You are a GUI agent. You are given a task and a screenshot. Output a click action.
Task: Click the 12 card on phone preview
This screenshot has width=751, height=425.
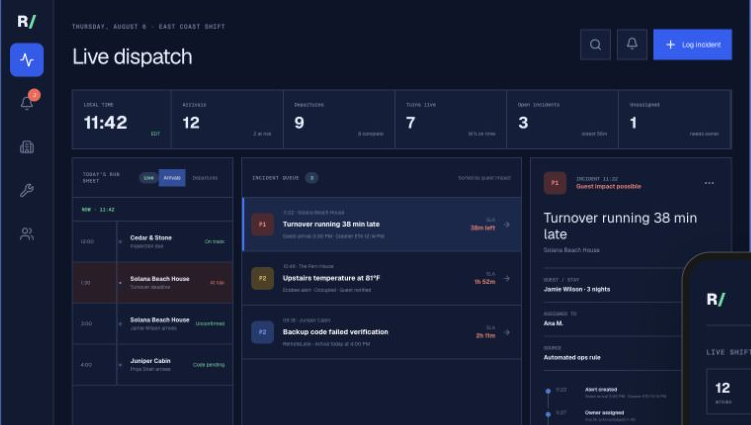(728, 391)
